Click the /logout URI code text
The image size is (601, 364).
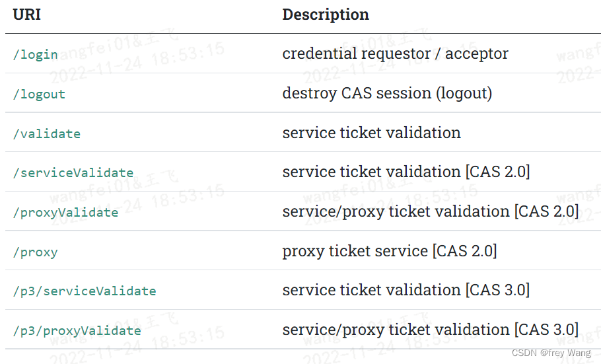click(39, 94)
